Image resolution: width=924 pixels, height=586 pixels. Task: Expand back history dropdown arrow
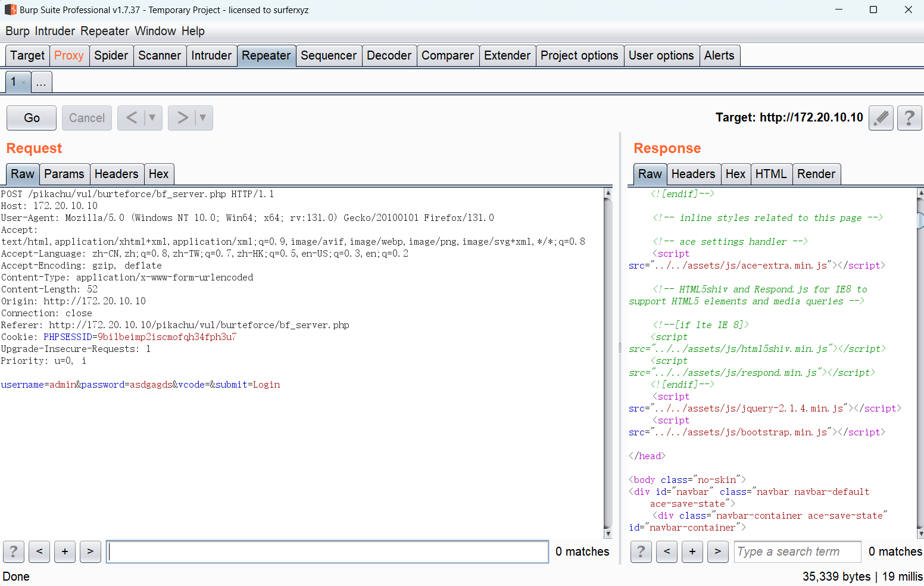(152, 118)
